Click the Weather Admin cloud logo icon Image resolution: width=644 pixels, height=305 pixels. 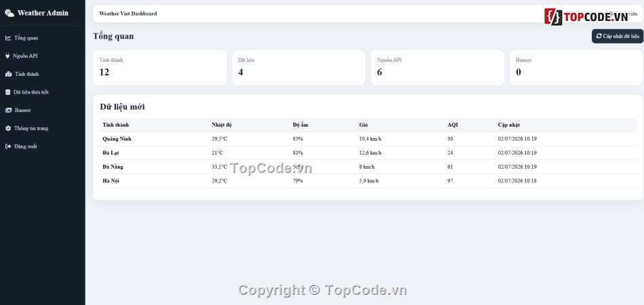click(x=9, y=13)
